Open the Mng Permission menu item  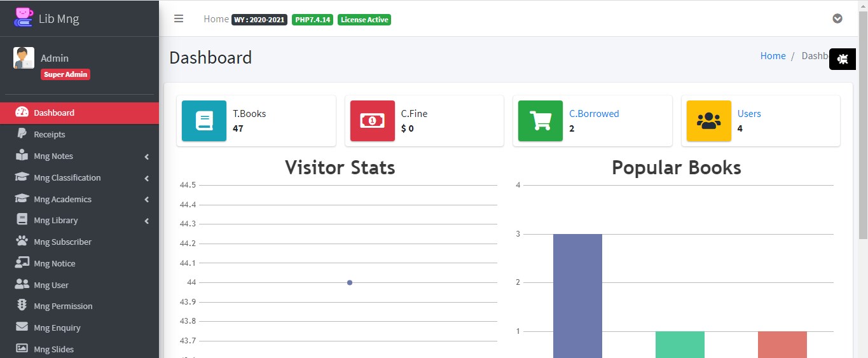[79, 306]
